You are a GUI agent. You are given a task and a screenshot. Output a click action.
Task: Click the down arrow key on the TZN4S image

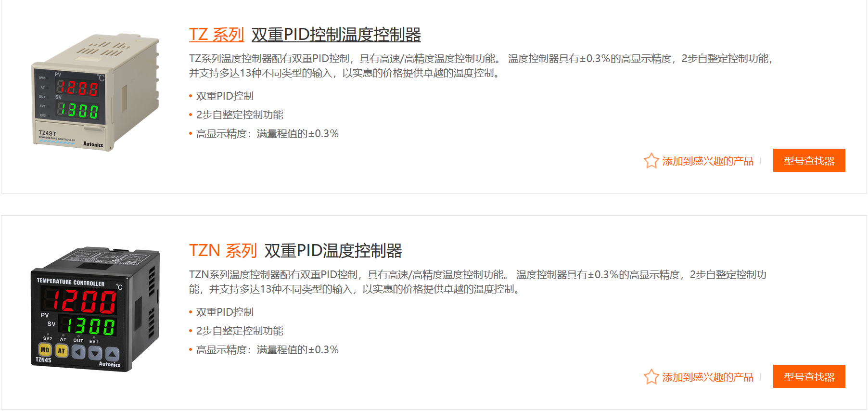[95, 354]
